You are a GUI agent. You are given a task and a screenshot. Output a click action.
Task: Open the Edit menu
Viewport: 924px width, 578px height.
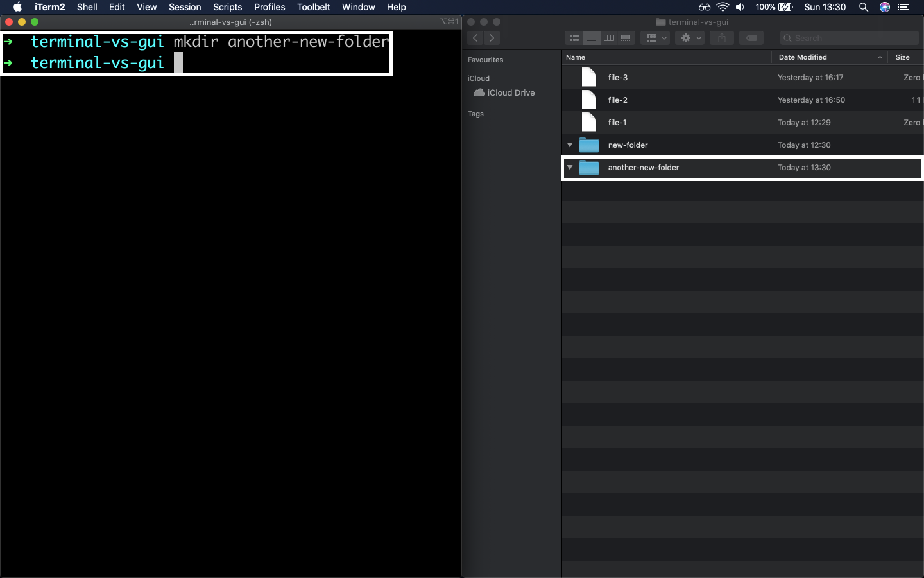(x=117, y=7)
